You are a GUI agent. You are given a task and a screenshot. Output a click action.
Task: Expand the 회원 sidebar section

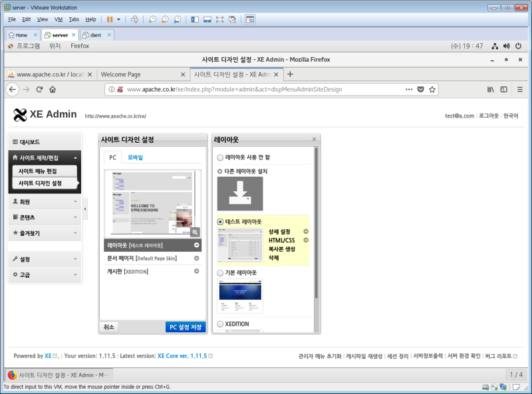(x=45, y=202)
